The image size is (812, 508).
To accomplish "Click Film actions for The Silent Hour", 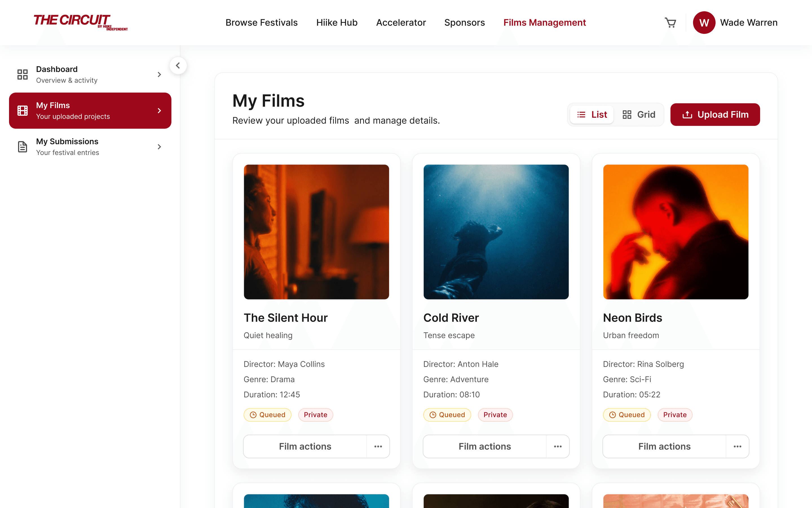I will pyautogui.click(x=305, y=446).
